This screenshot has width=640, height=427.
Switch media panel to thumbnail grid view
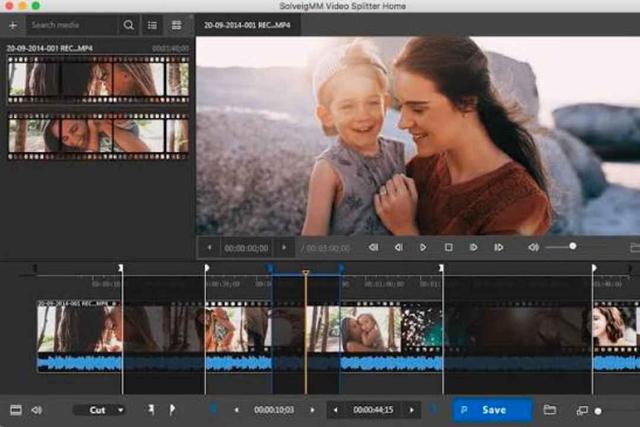[177, 24]
